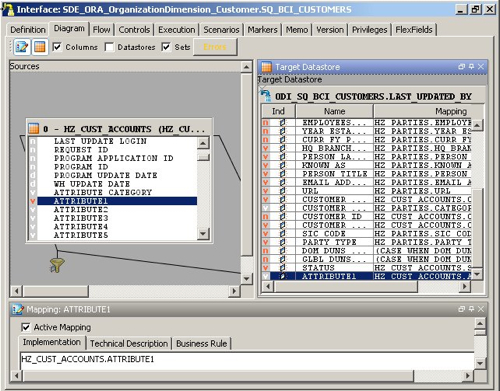Toggle the Columns checkbox
The width and height of the screenshot is (500, 391).
click(x=57, y=47)
